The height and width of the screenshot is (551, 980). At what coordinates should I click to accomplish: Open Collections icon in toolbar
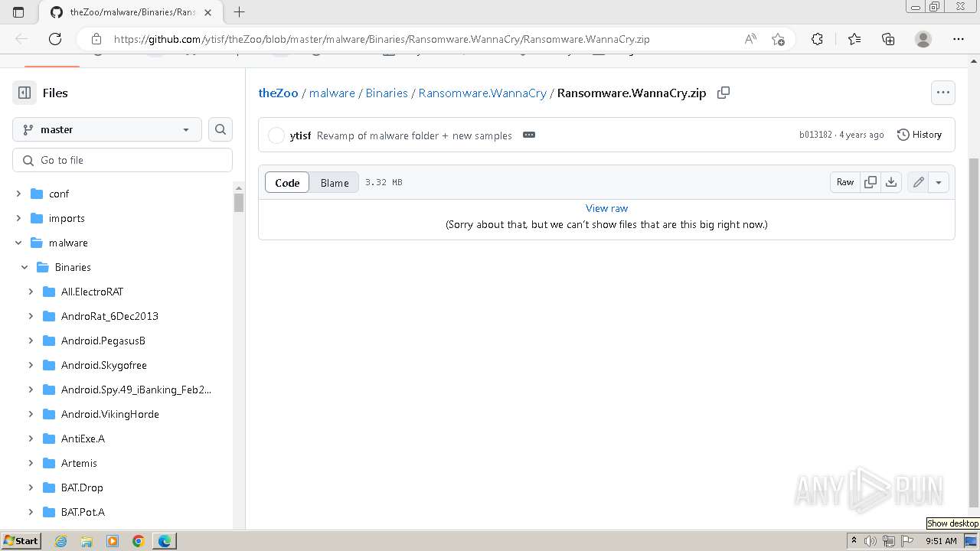[x=888, y=39]
